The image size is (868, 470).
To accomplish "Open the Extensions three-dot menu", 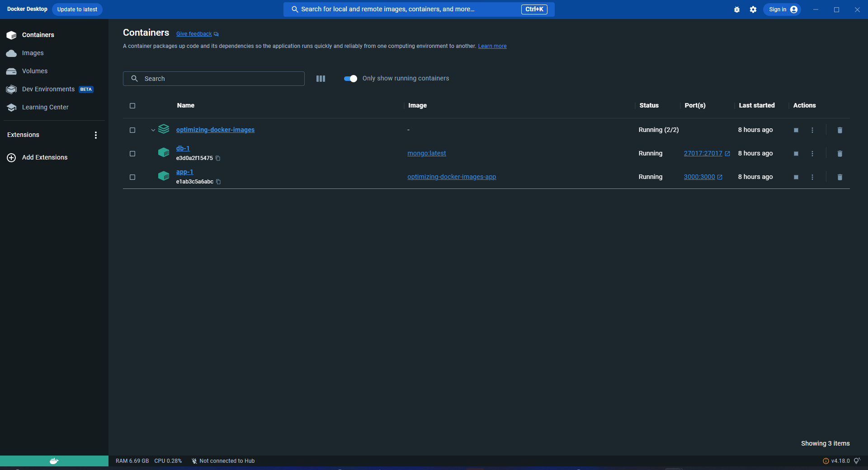I will (x=95, y=135).
